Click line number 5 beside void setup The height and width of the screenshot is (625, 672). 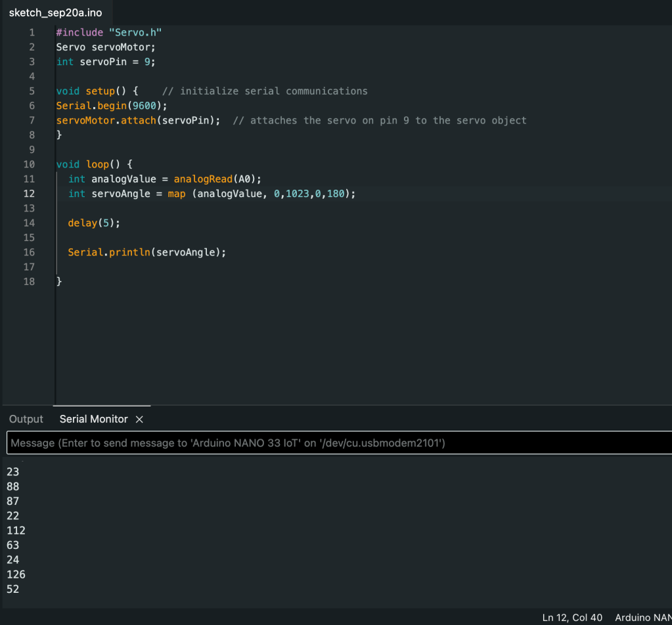32,91
